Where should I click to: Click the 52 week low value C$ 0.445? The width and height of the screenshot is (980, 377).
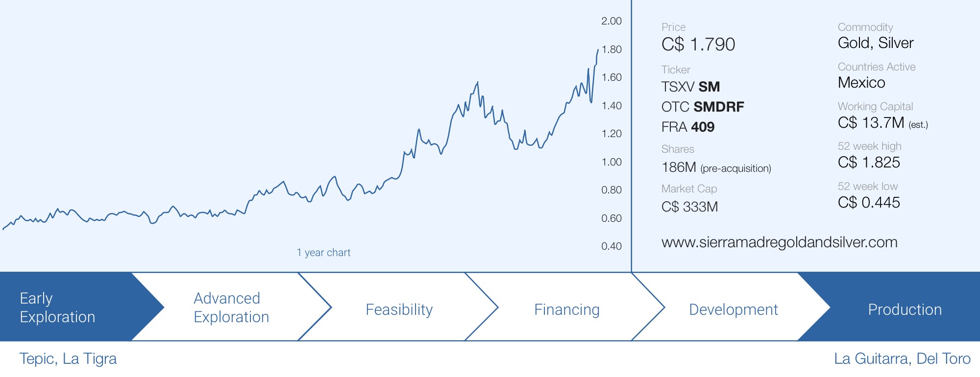tap(869, 203)
